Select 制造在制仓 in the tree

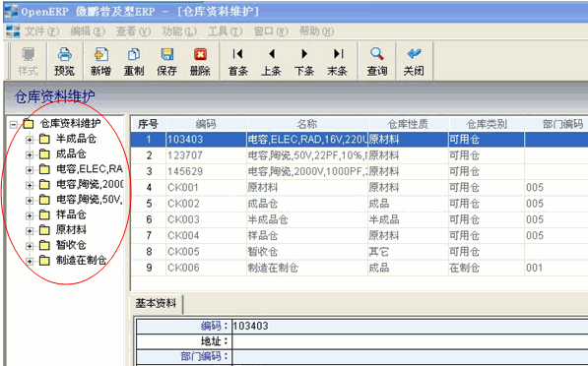pyautogui.click(x=82, y=260)
